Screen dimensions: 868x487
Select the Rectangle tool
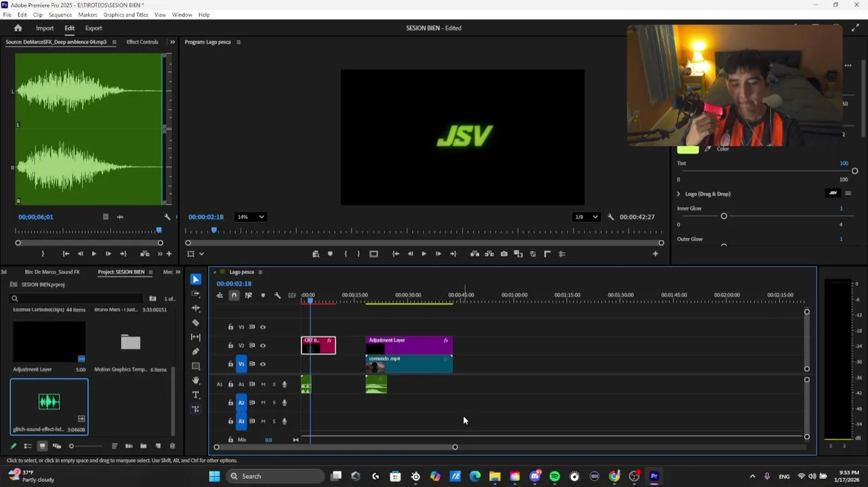pyautogui.click(x=196, y=366)
